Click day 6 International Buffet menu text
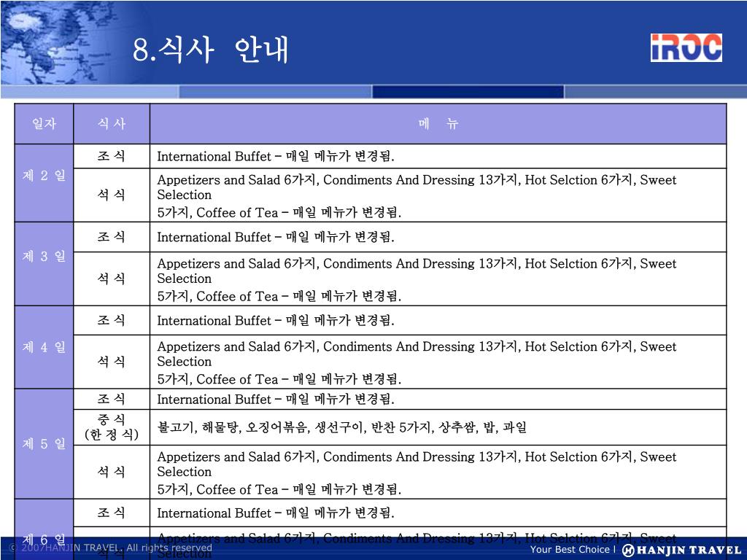The width and height of the screenshot is (747, 560). pos(276,513)
